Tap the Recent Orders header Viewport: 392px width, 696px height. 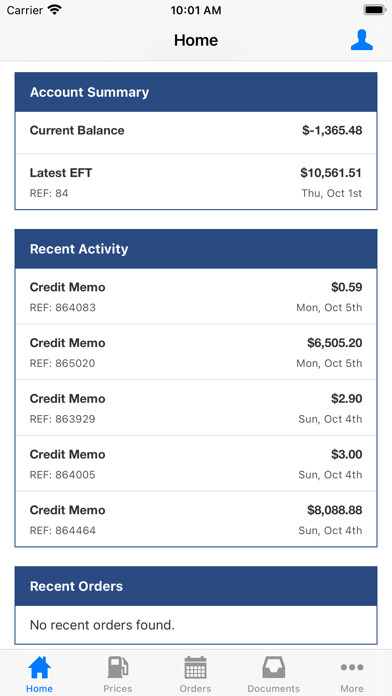(x=196, y=586)
